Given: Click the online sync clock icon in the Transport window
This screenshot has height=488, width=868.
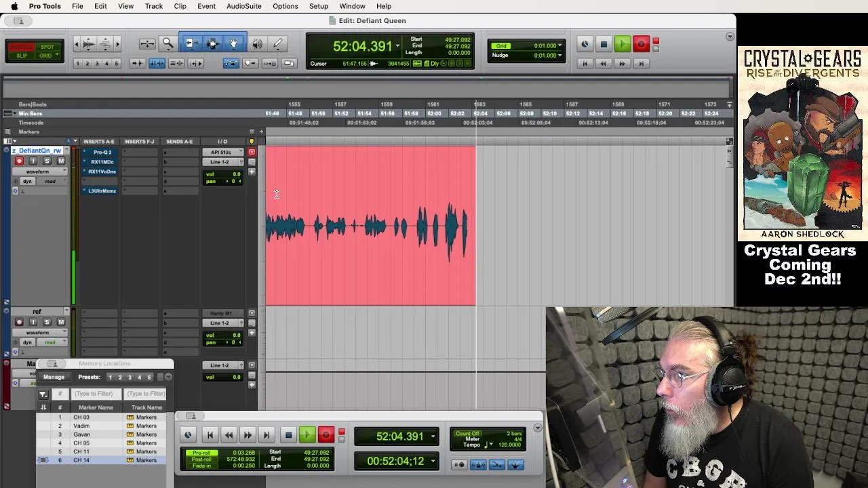Looking at the screenshot, I should point(188,435).
